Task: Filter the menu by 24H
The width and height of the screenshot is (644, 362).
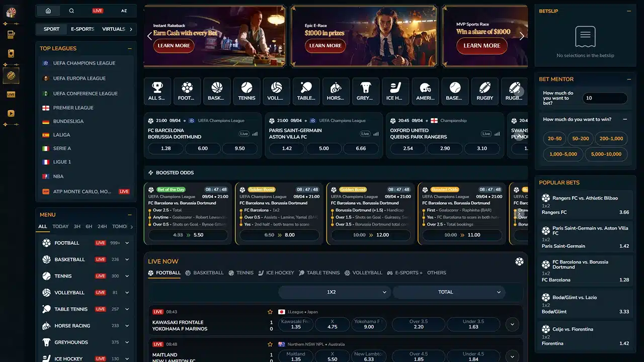Action: 102,227
